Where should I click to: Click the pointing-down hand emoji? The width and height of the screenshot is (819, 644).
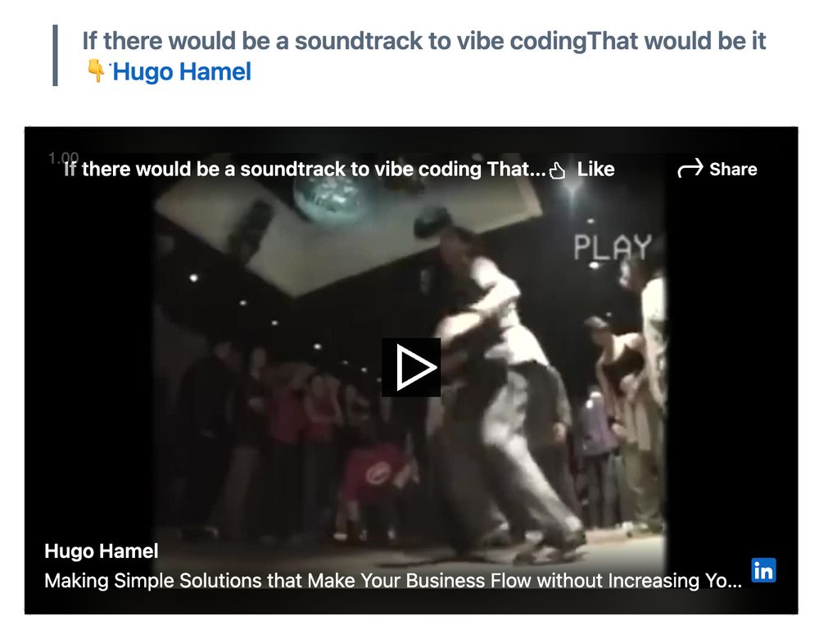(97, 71)
